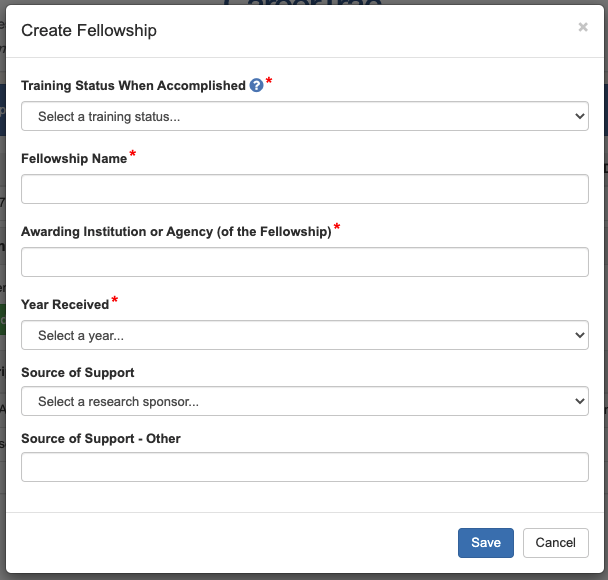608x580 pixels.
Task: Click the training status help question-mark icon
Action: point(257,86)
